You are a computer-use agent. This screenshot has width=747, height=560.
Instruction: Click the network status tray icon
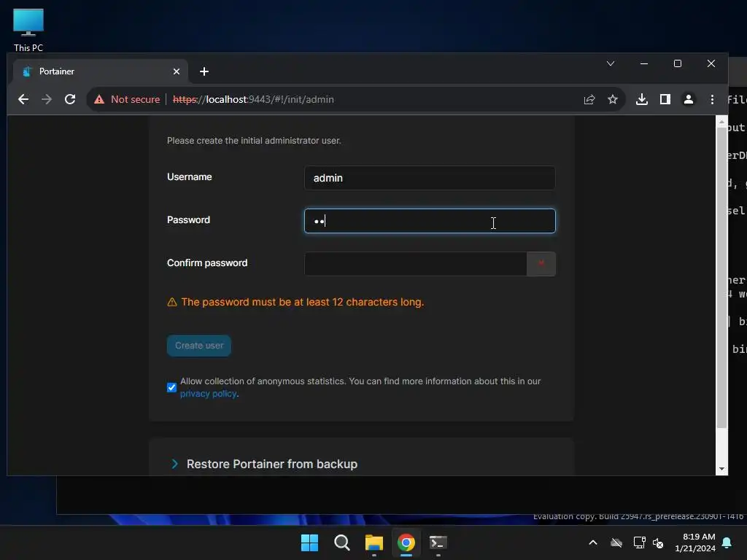tap(639, 542)
